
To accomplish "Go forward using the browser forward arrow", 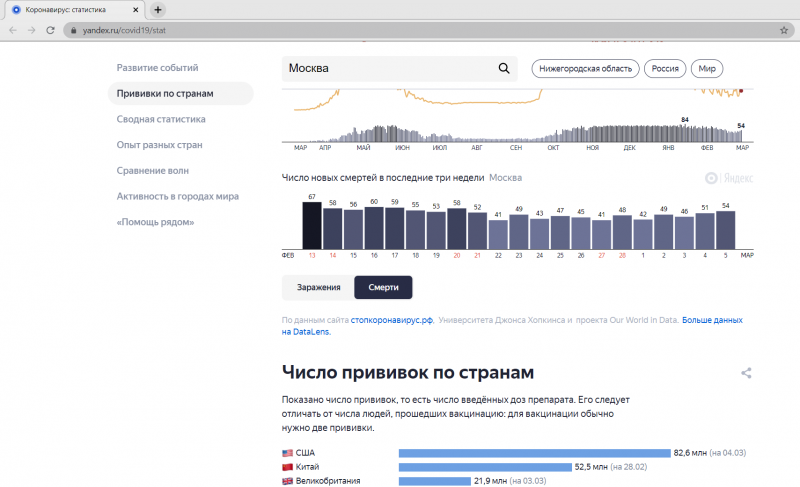I will (32, 30).
